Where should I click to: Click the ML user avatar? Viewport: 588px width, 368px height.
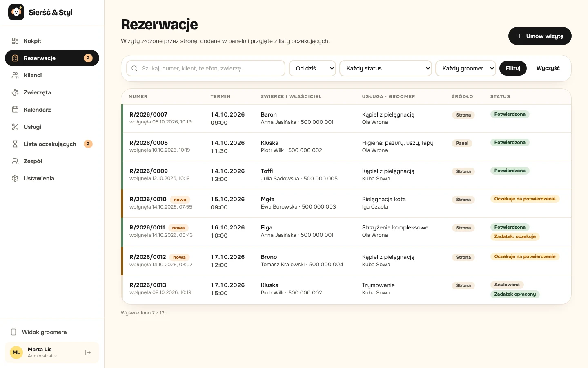click(16, 352)
